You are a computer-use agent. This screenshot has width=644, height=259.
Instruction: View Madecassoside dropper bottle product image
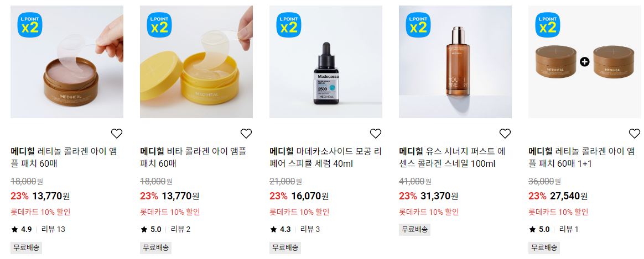(x=326, y=62)
